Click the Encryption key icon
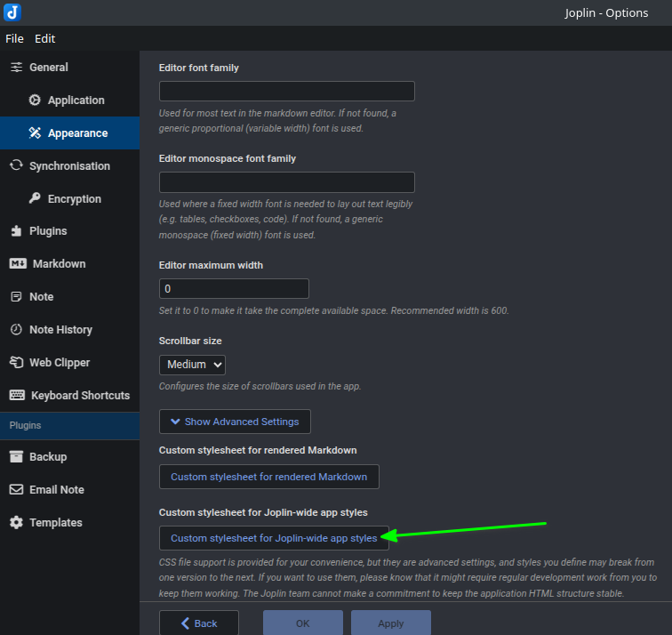This screenshot has width=672, height=635. click(x=35, y=198)
